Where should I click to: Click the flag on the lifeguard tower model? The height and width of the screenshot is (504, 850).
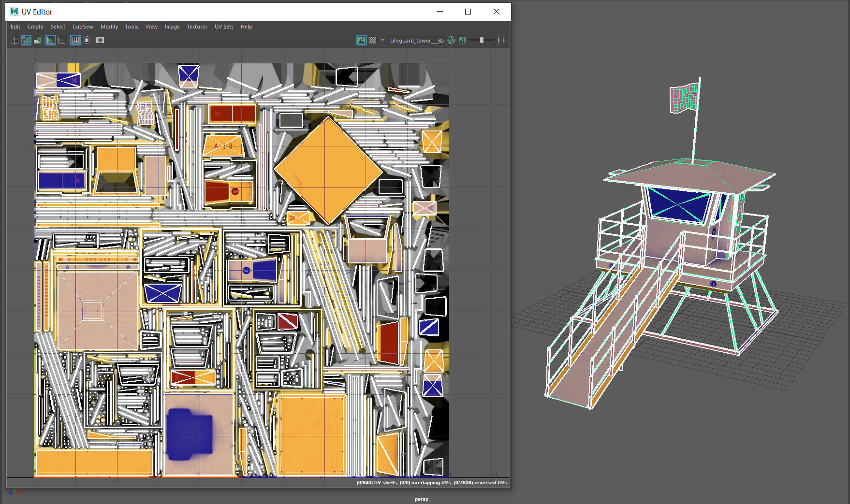pyautogui.click(x=684, y=98)
